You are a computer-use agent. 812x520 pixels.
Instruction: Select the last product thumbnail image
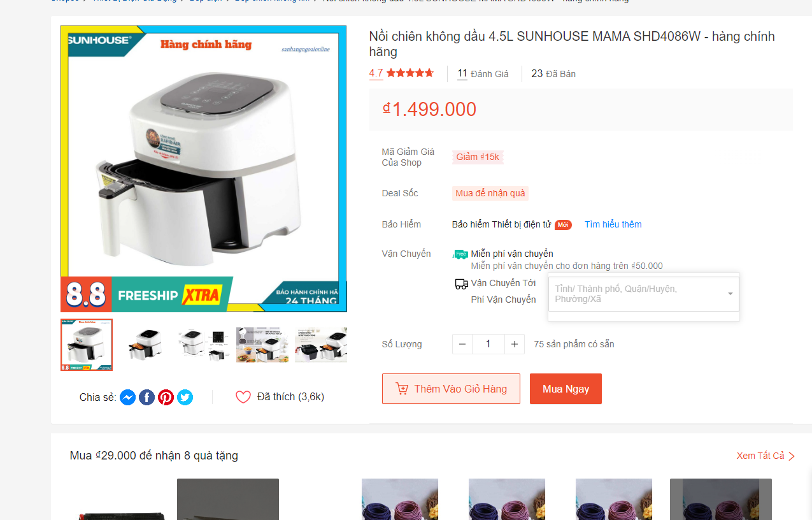click(x=321, y=344)
